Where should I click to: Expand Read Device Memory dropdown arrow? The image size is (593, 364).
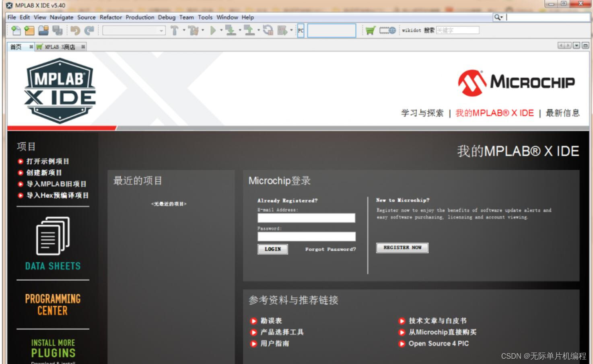tap(258, 30)
